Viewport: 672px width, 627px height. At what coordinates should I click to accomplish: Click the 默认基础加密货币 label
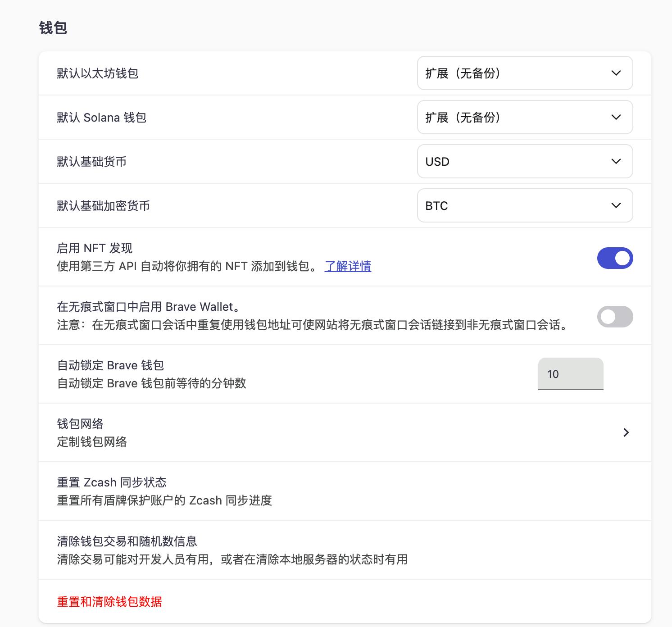104,206
